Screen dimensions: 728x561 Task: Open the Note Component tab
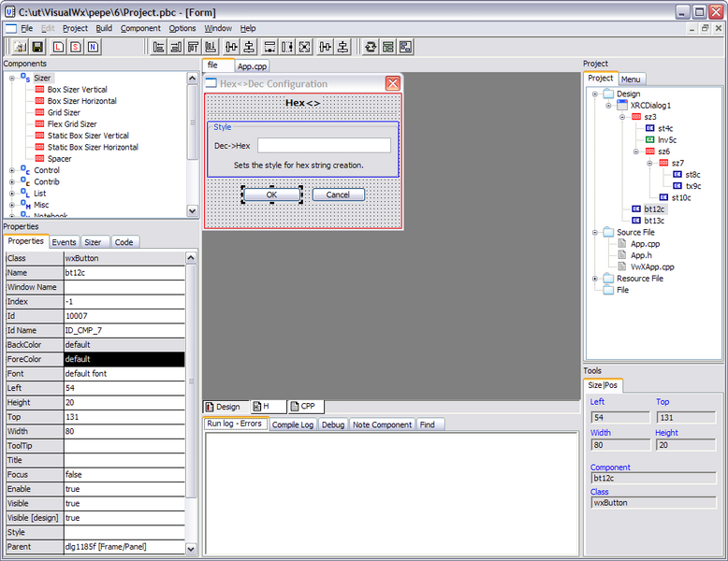pyautogui.click(x=382, y=424)
